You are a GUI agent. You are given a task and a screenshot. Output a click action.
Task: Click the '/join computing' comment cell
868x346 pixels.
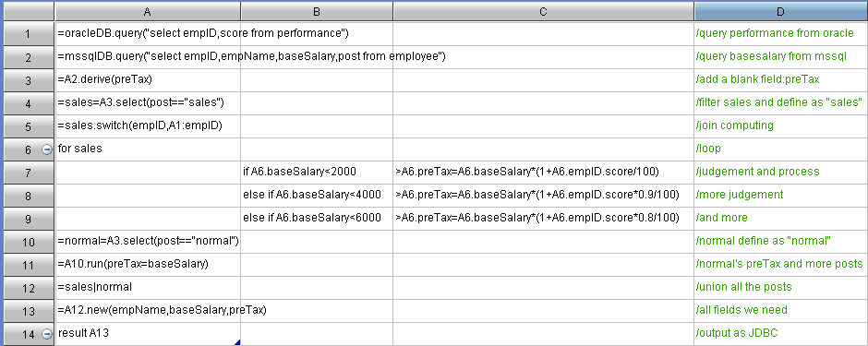pyautogui.click(x=781, y=125)
